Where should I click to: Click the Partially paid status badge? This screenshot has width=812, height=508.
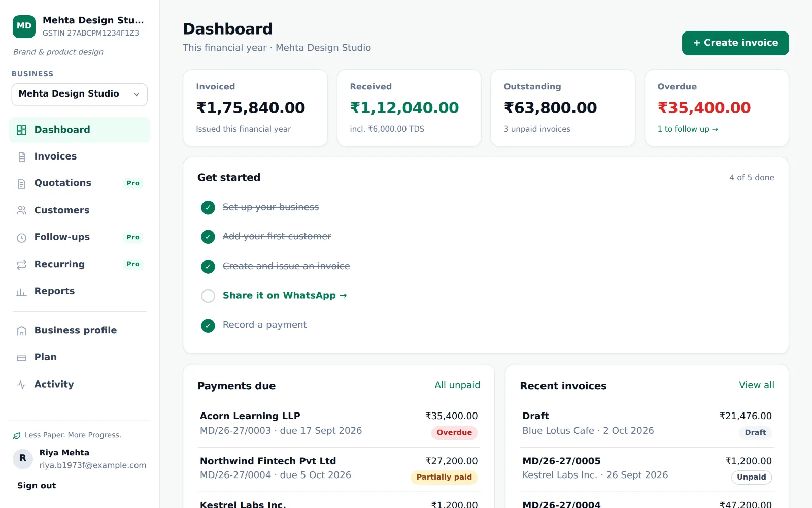444,478
